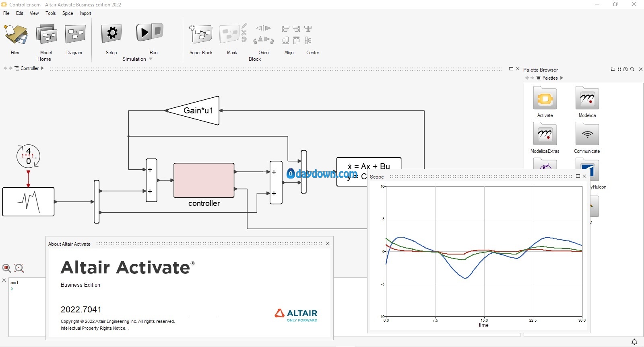Select the random signal generator block
644x347 pixels.
click(28, 202)
